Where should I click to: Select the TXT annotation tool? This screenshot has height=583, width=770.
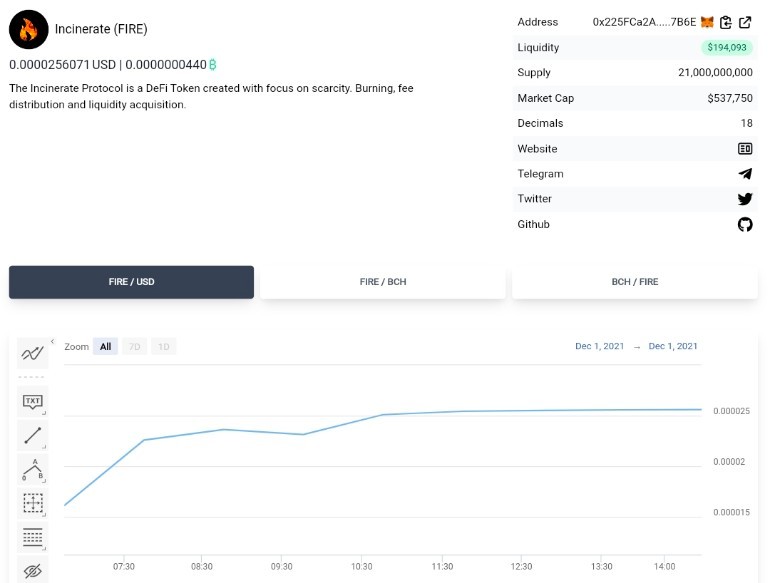33,402
